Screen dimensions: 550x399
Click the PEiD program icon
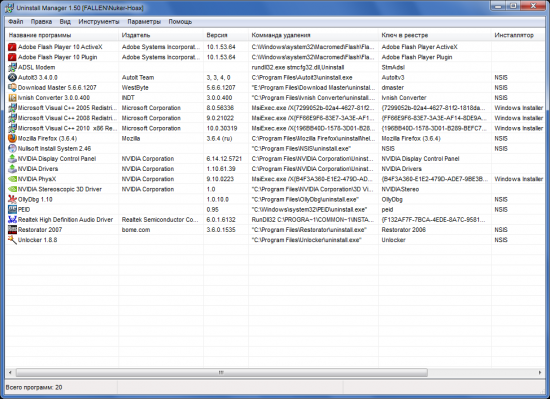(12, 210)
